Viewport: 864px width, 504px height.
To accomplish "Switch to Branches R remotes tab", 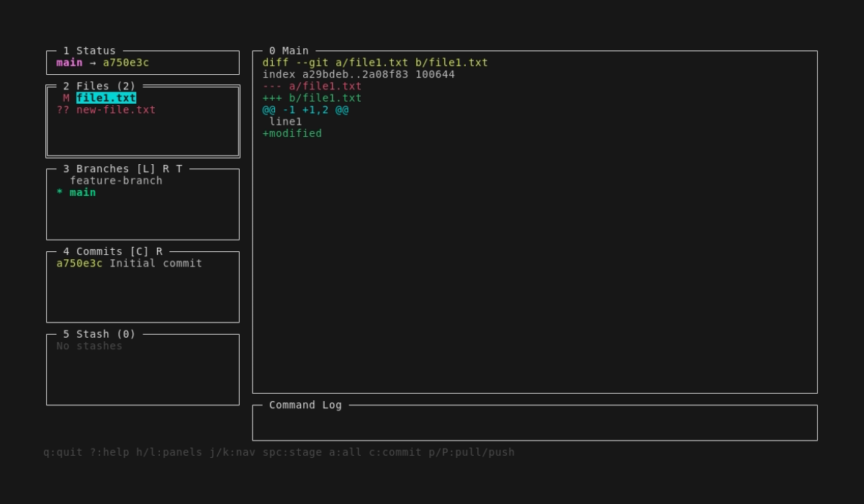I will (x=166, y=169).
